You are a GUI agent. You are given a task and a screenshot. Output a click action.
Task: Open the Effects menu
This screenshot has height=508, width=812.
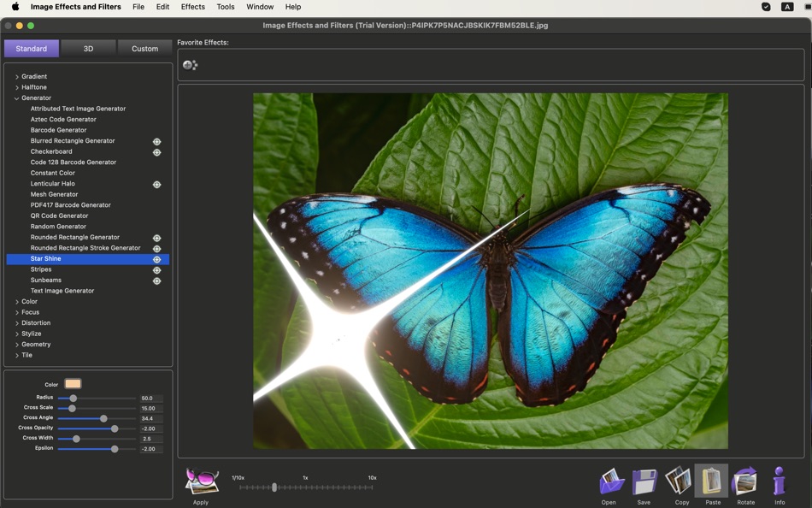[192, 7]
